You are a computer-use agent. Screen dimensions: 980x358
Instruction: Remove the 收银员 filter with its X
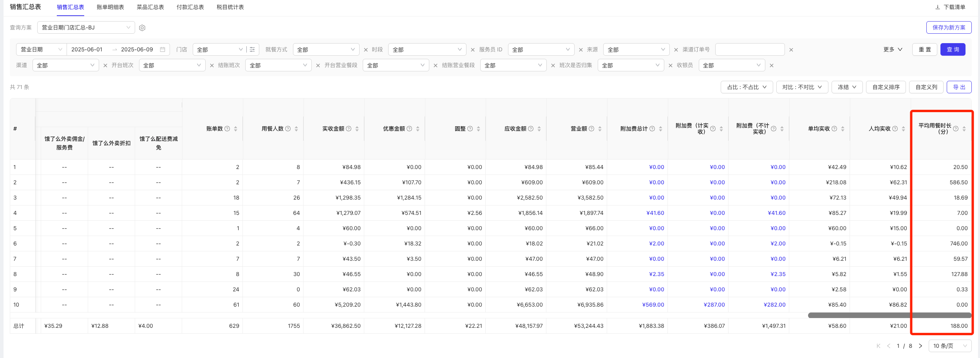772,65
